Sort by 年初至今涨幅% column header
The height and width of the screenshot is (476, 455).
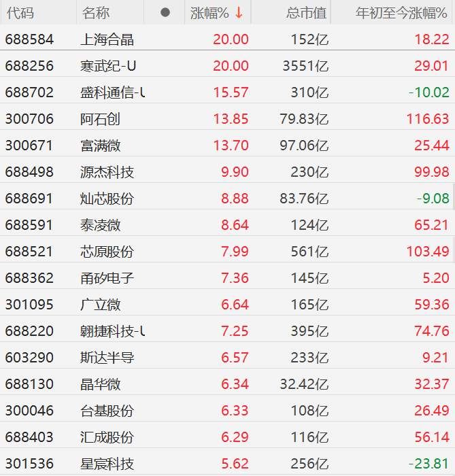[x=401, y=13]
